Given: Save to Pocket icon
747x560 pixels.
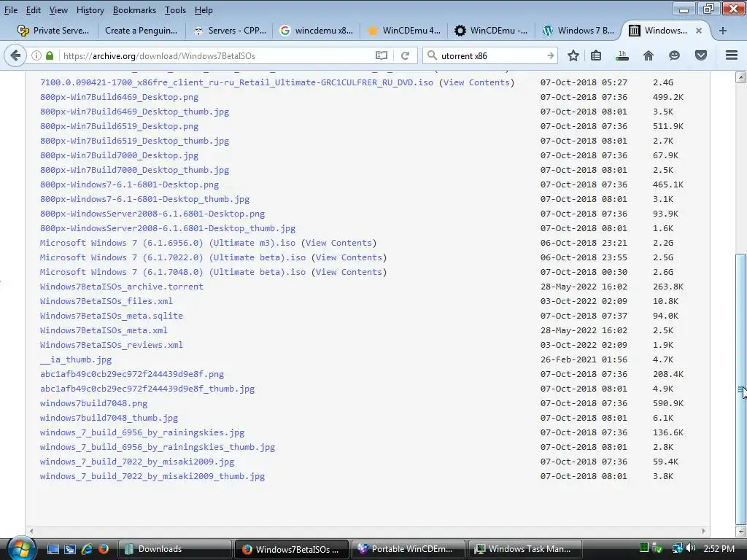Looking at the screenshot, I should [x=701, y=55].
